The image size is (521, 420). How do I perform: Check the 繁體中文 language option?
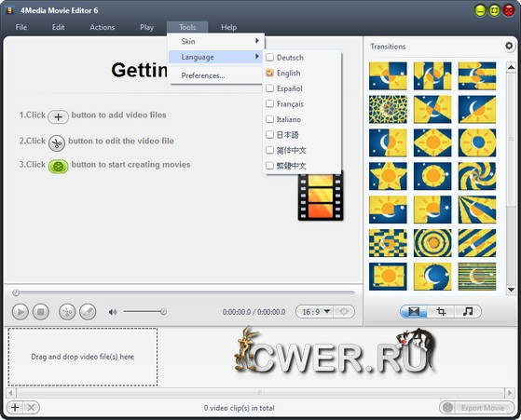pyautogui.click(x=269, y=166)
